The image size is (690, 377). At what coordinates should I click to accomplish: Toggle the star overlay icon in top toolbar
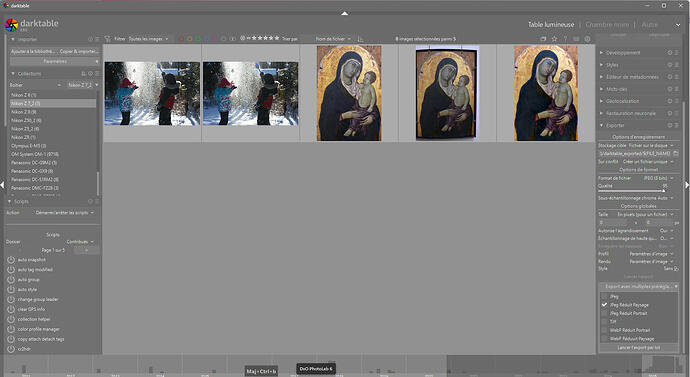[x=554, y=39]
